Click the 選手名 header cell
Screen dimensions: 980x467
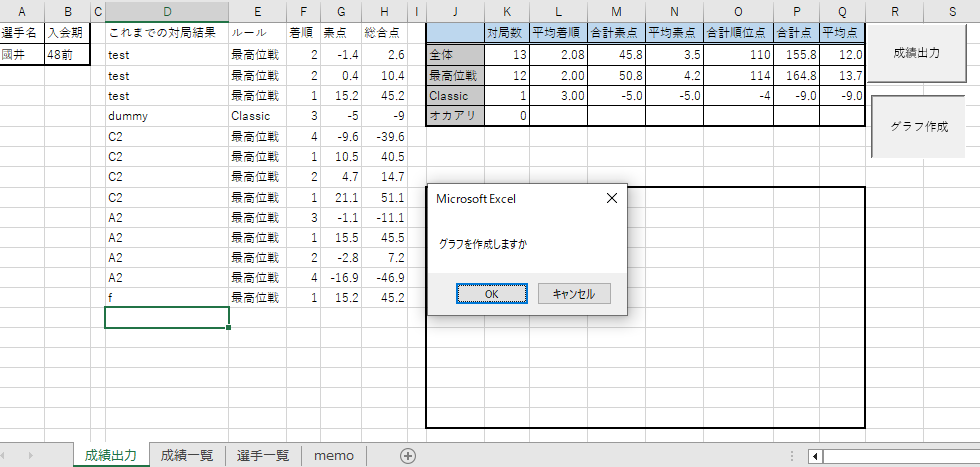coord(22,33)
